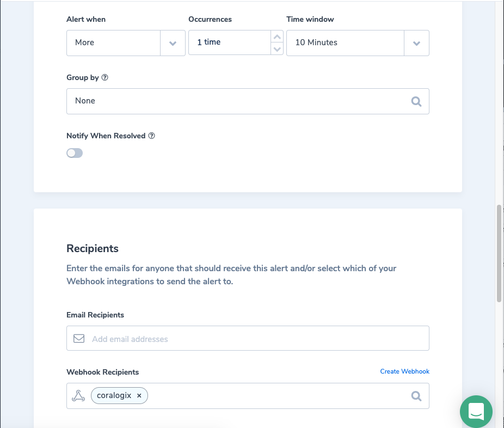Open the chat support widget

pos(476,411)
